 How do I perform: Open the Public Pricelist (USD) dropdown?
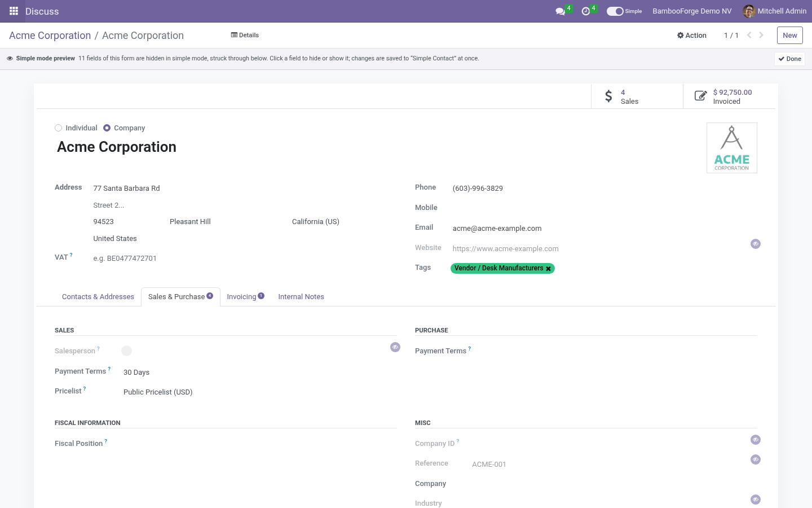pyautogui.click(x=259, y=392)
